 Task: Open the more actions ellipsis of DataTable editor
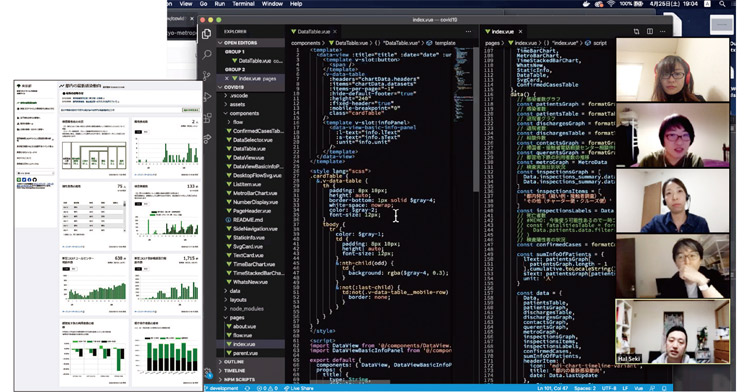(468, 32)
